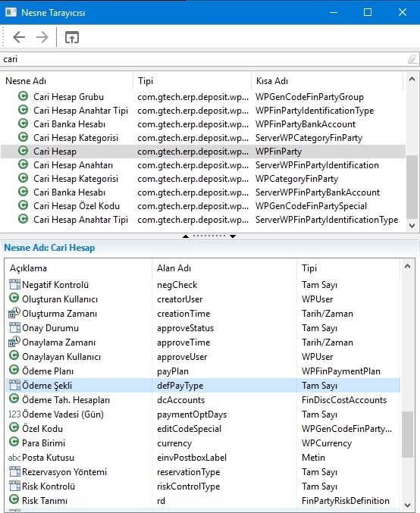This screenshot has height=513, width=420.
Task: Go back with the left arrow toolbar icon
Action: point(19,37)
